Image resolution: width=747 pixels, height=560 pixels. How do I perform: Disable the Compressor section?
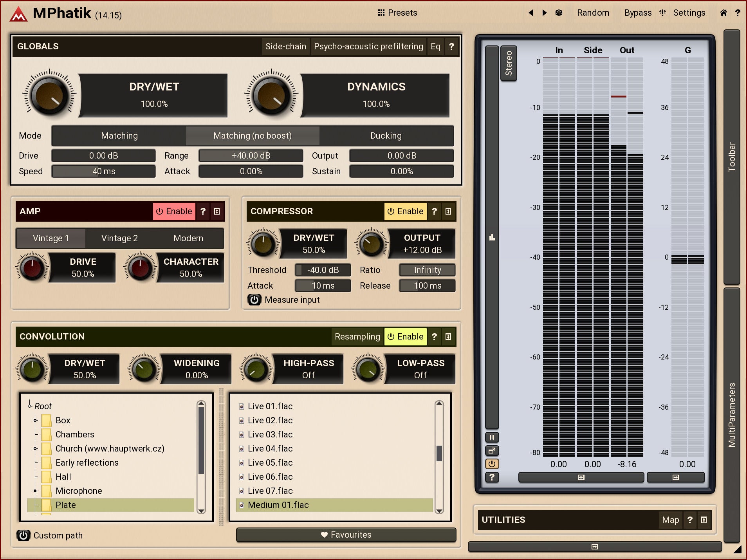click(x=405, y=211)
